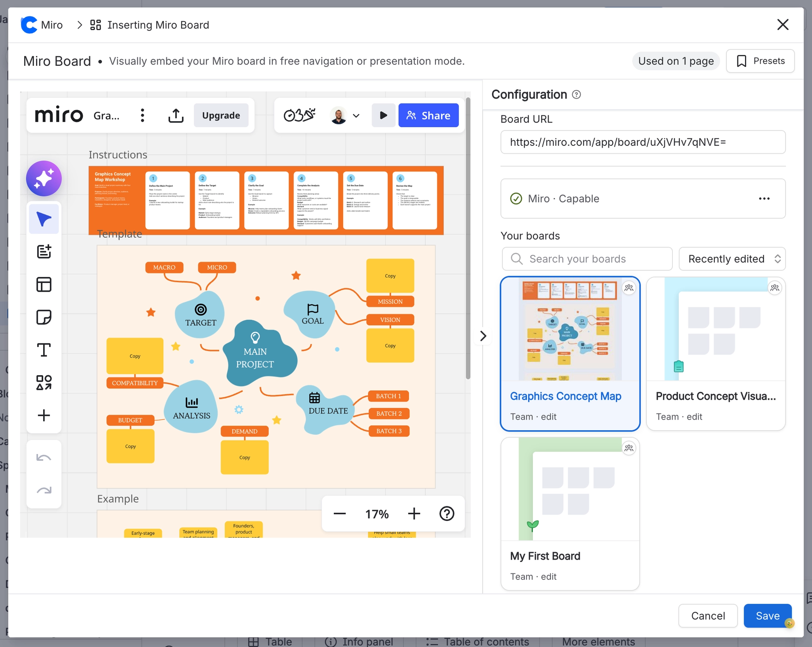Select the cursor arrow tool
The height and width of the screenshot is (647, 812).
tap(44, 219)
